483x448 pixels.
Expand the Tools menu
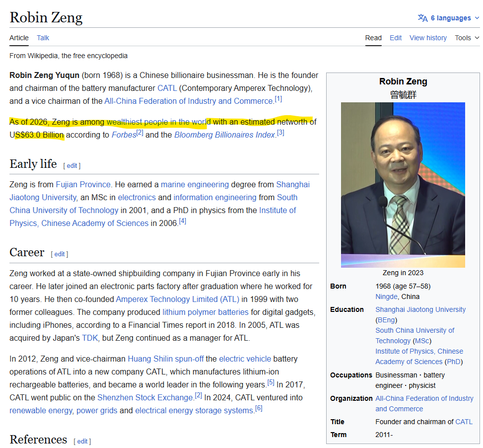467,38
